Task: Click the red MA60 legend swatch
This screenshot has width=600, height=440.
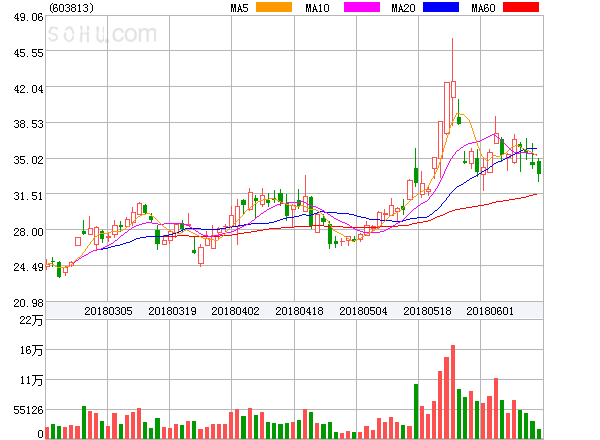Action: (x=521, y=7)
